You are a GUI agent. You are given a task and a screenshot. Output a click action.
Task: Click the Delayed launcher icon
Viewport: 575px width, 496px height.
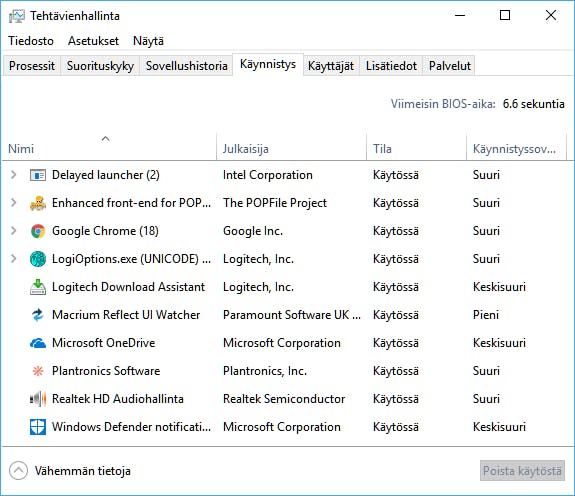tap(38, 175)
